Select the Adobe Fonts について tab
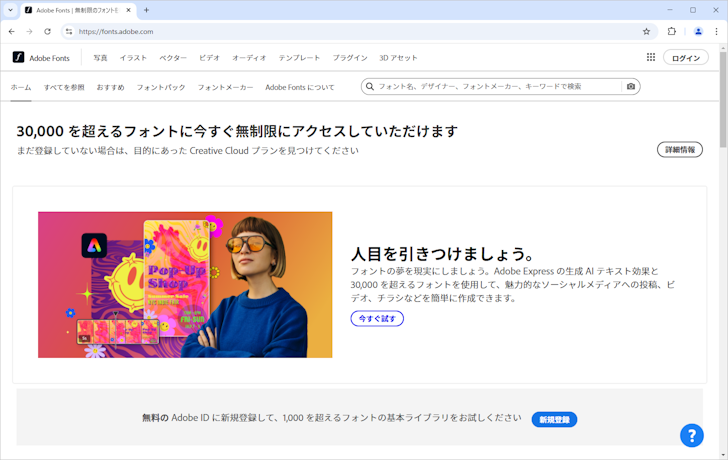728x460 pixels. (x=300, y=87)
